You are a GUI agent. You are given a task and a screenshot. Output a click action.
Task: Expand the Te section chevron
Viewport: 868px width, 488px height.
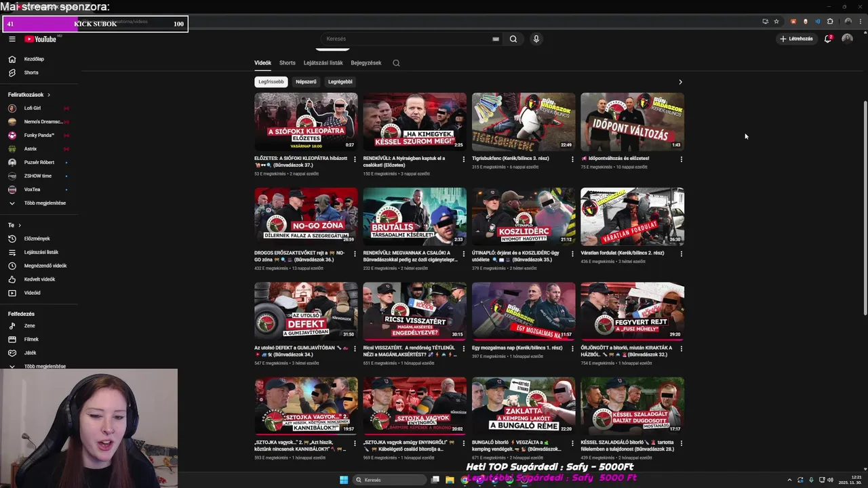[19, 225]
